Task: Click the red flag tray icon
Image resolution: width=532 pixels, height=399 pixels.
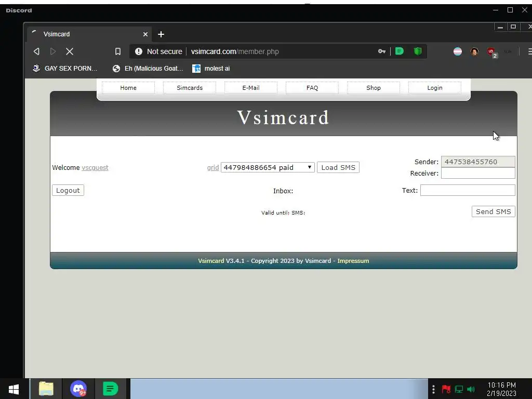Action: click(446, 389)
